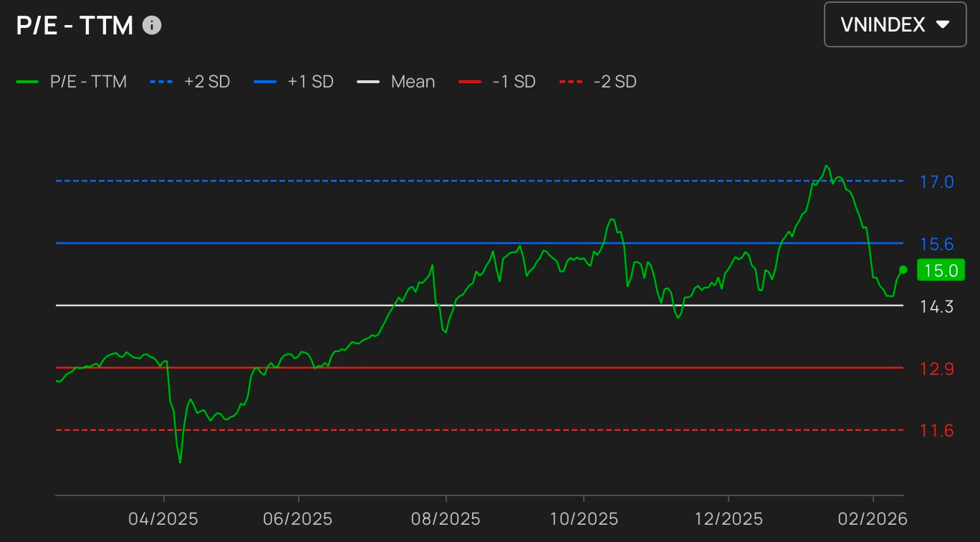
Task: Select the 12/2025 date on the time axis
Action: [x=728, y=518]
